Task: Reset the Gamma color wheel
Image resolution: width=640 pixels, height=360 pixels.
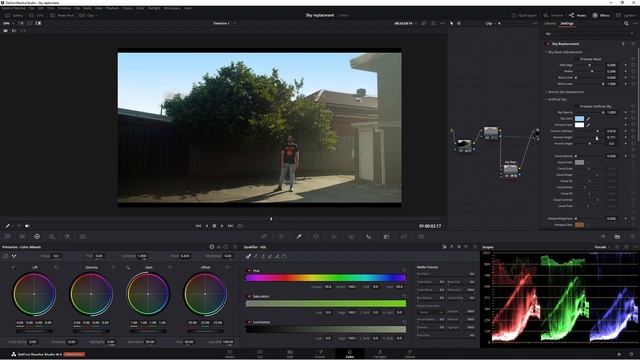Action: [113, 267]
